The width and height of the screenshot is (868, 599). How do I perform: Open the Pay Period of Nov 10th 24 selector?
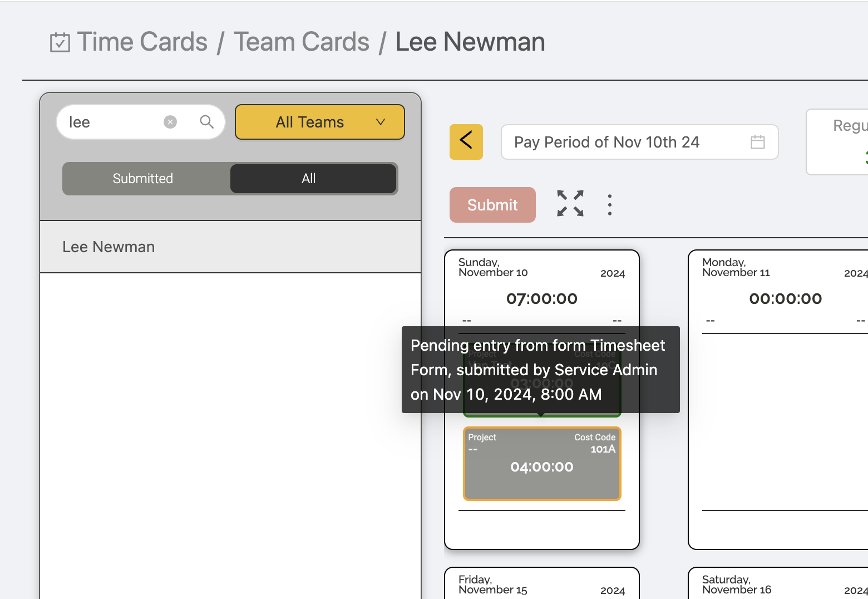(x=640, y=142)
